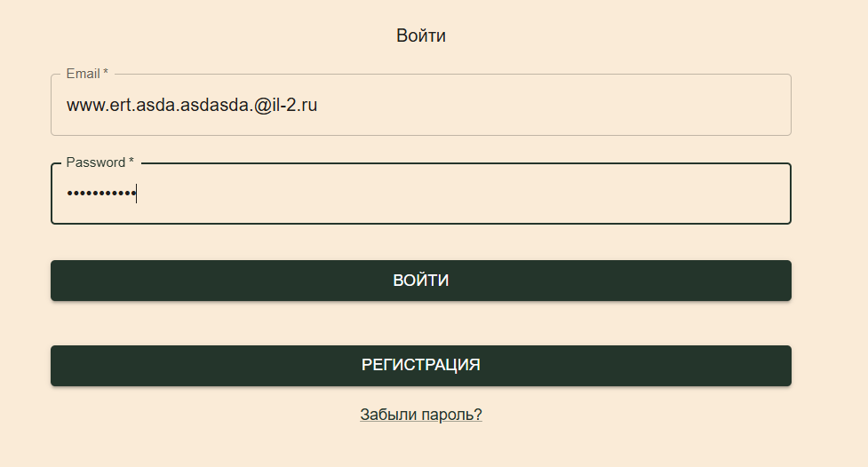
Task: Follow the Забыли пароль? link
Action: pyautogui.click(x=420, y=415)
